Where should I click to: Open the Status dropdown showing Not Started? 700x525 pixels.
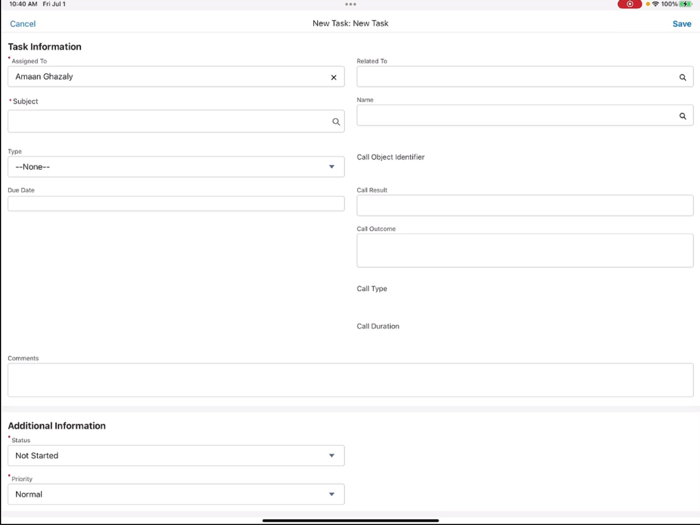pos(176,455)
